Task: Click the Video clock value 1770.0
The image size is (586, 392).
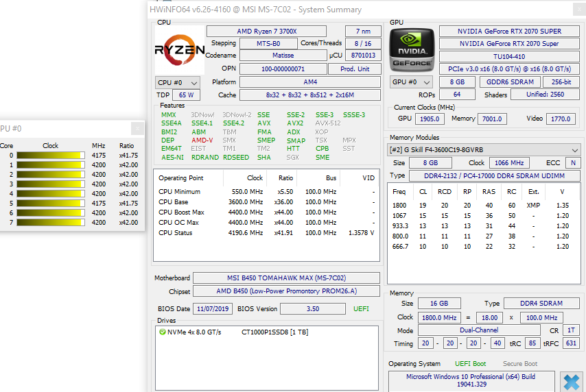Action: (x=561, y=119)
